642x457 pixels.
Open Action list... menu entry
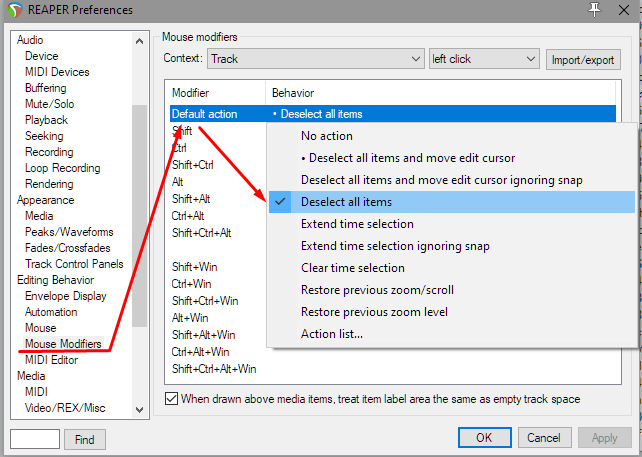point(452,334)
